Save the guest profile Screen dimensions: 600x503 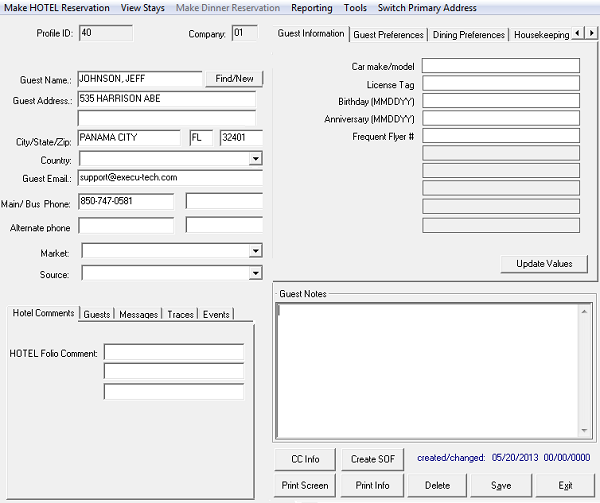(501, 485)
